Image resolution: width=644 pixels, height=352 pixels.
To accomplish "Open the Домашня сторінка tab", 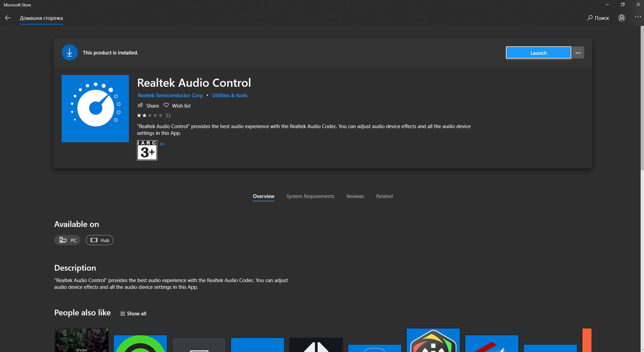I will [41, 18].
